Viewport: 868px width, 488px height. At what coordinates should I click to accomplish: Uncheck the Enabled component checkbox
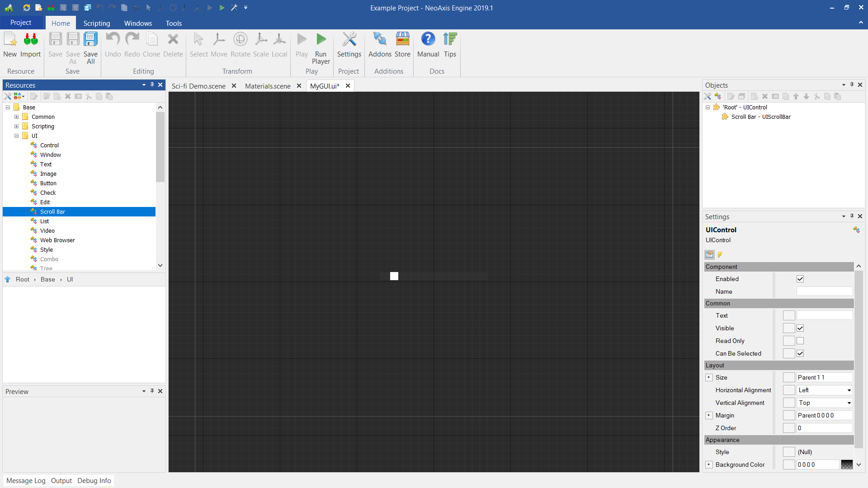tap(800, 279)
